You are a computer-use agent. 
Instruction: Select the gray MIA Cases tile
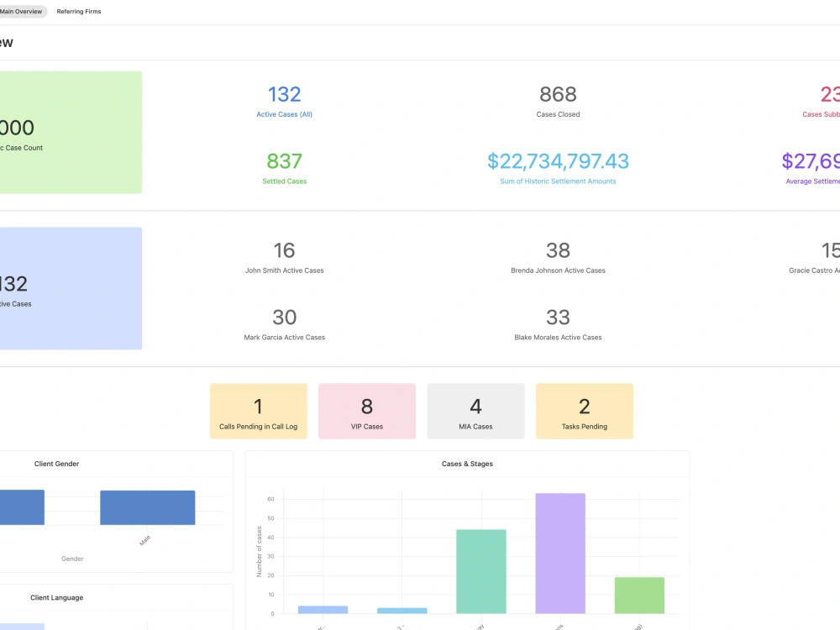pos(475,411)
